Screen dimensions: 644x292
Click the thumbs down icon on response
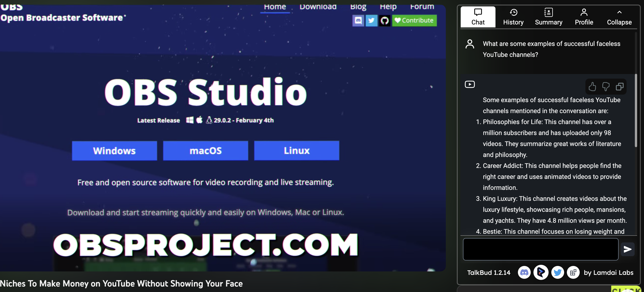[606, 87]
